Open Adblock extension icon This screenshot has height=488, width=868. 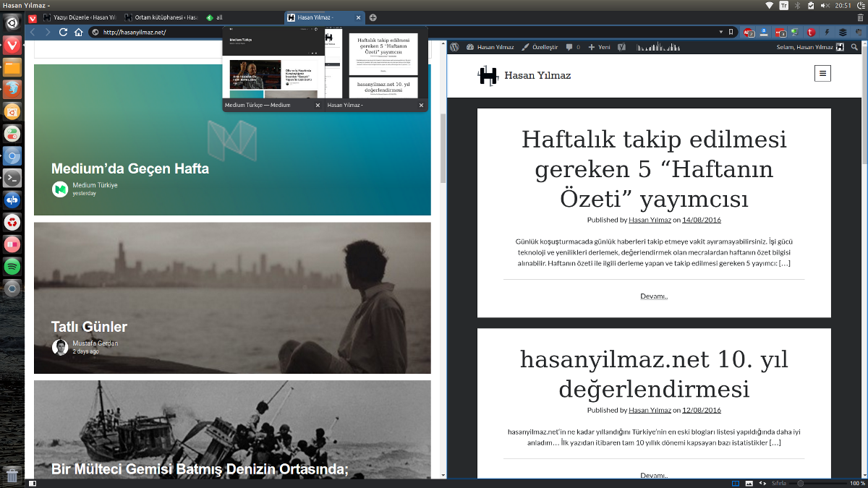pyautogui.click(x=749, y=32)
